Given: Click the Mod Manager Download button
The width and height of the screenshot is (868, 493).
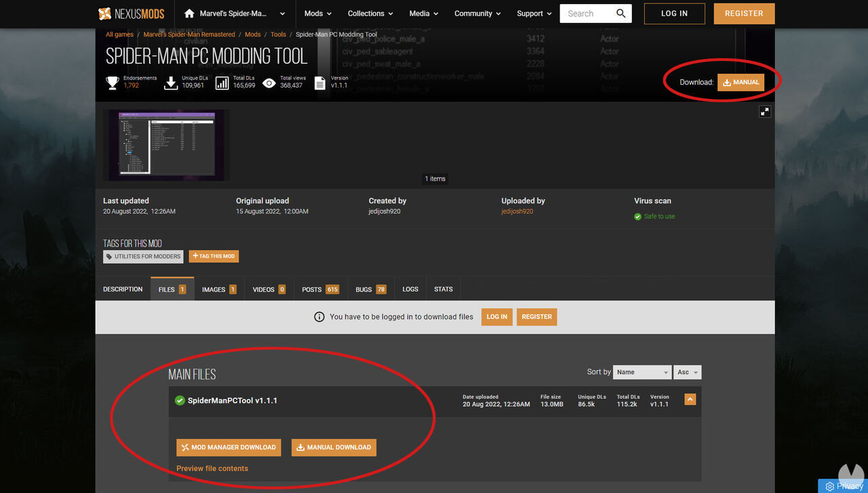Looking at the screenshot, I should point(228,448).
